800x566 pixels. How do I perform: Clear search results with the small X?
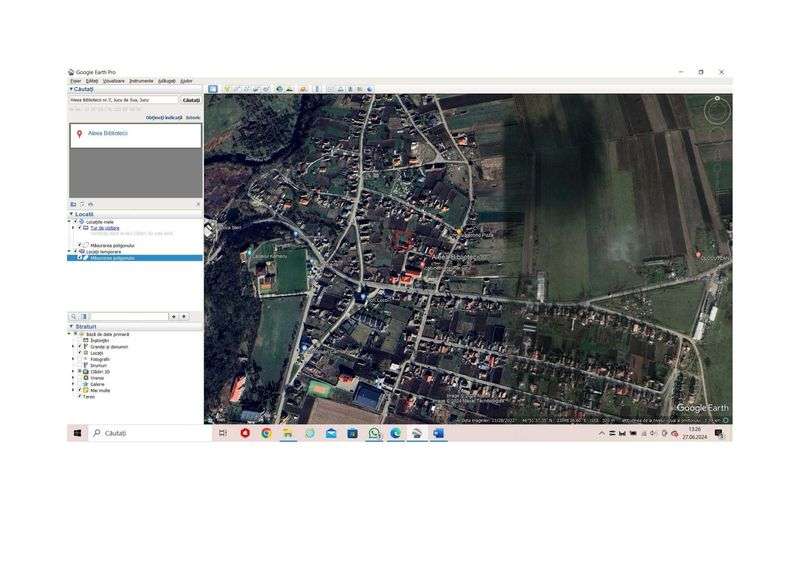tap(198, 204)
